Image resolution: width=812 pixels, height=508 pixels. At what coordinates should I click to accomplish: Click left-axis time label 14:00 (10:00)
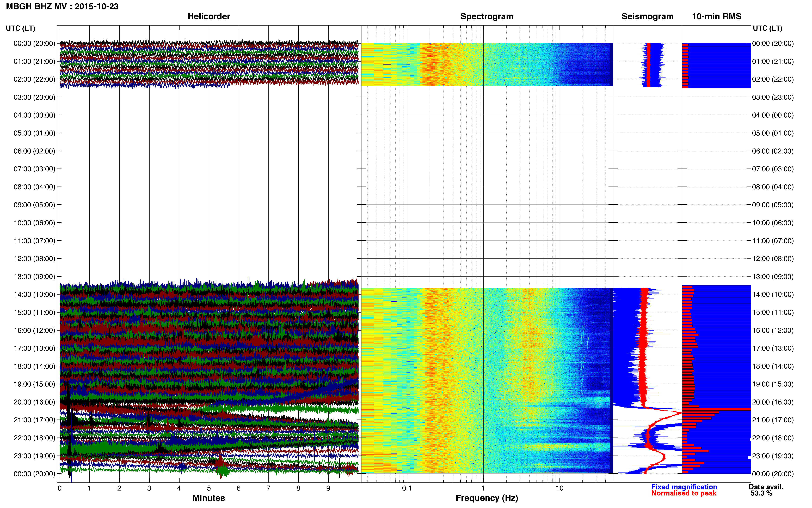pos(34,294)
